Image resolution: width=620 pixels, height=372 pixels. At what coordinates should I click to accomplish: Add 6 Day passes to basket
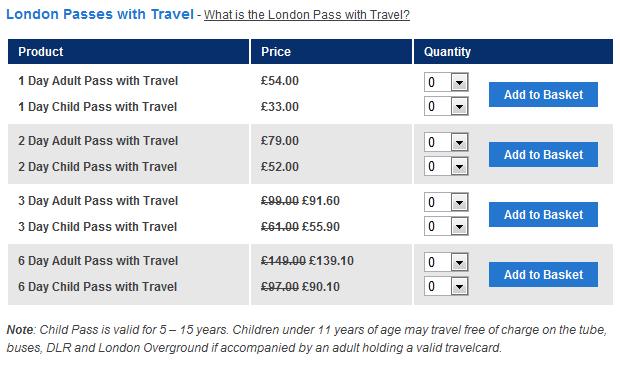click(543, 274)
